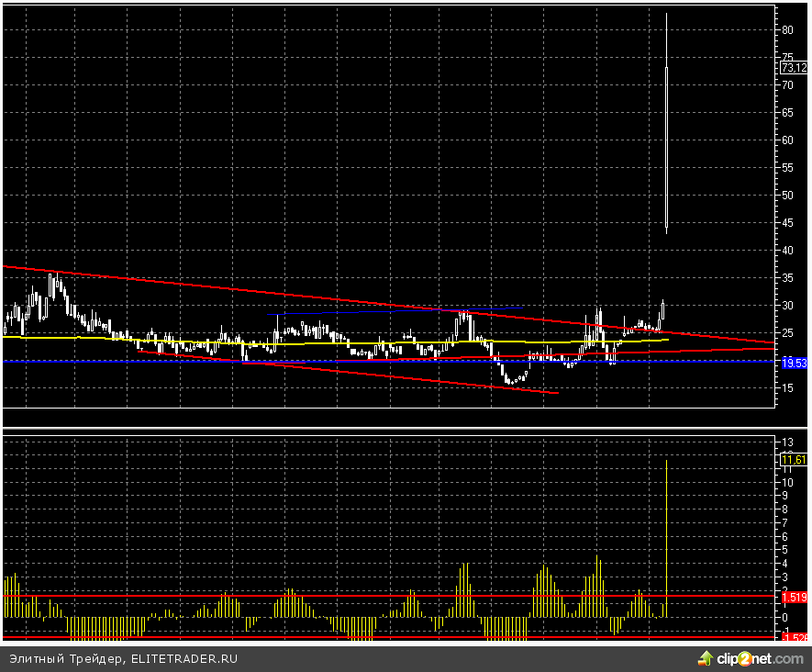
Task: Click the 80 mark on the price axis
Action: pos(787,29)
